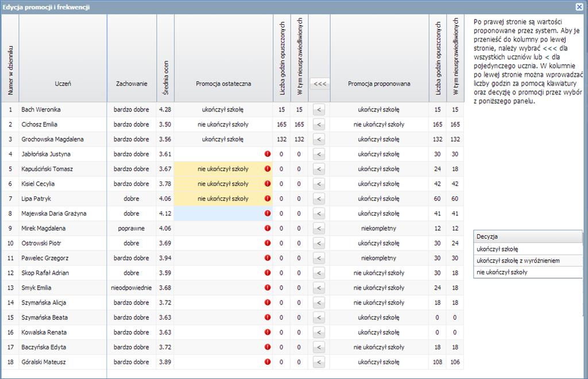Click final absent hours cell for Cichosz Emilia
588x379 pixels.
pos(281,124)
